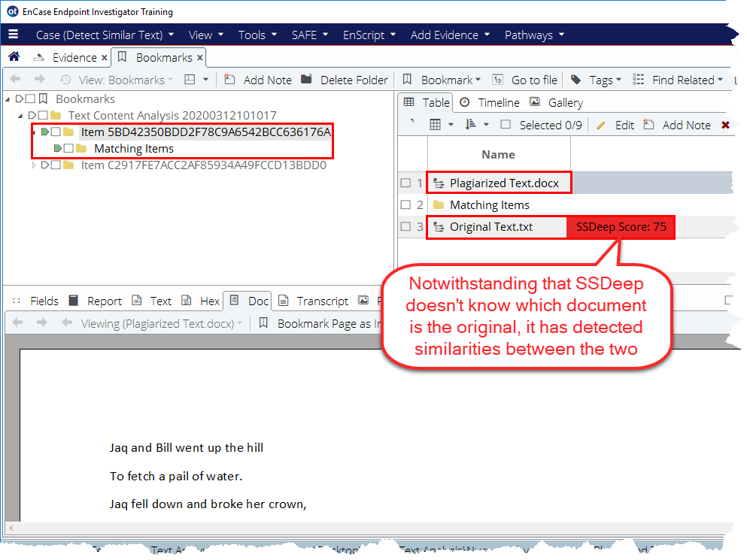Open dropdown arrow beside split layout icon
The height and width of the screenshot is (560, 747).
click(x=206, y=80)
